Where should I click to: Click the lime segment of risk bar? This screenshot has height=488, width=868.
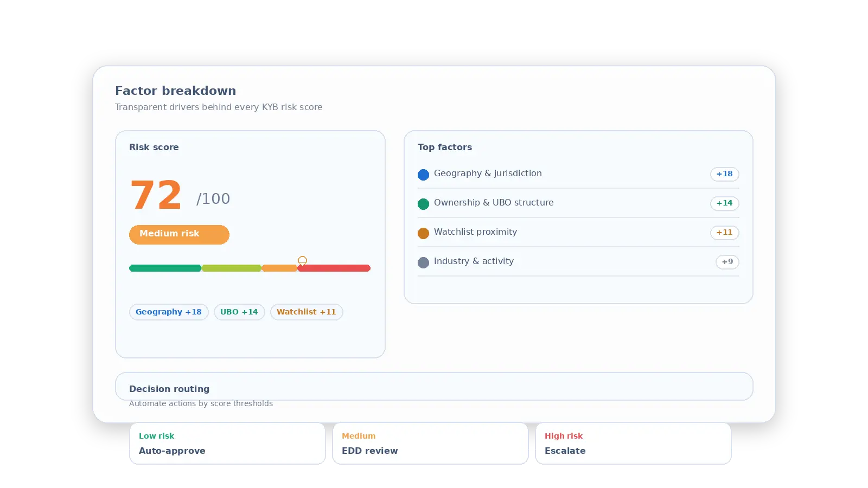click(x=232, y=268)
